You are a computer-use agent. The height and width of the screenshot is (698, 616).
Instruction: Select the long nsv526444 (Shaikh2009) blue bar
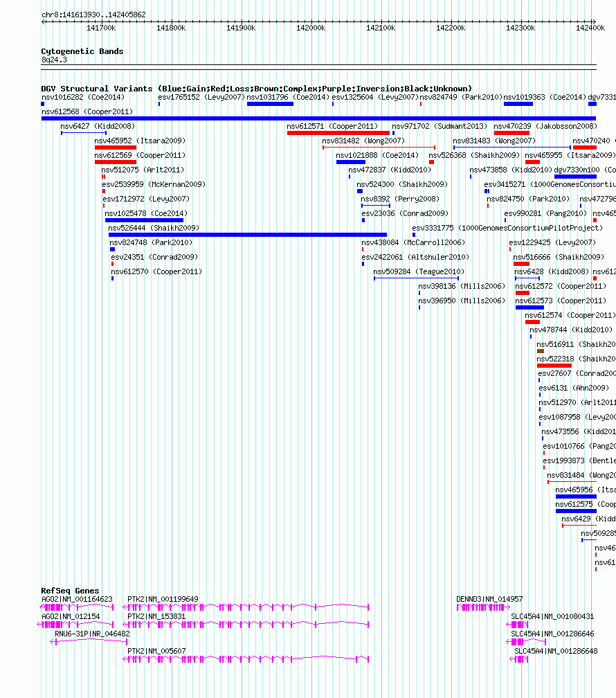(248, 235)
